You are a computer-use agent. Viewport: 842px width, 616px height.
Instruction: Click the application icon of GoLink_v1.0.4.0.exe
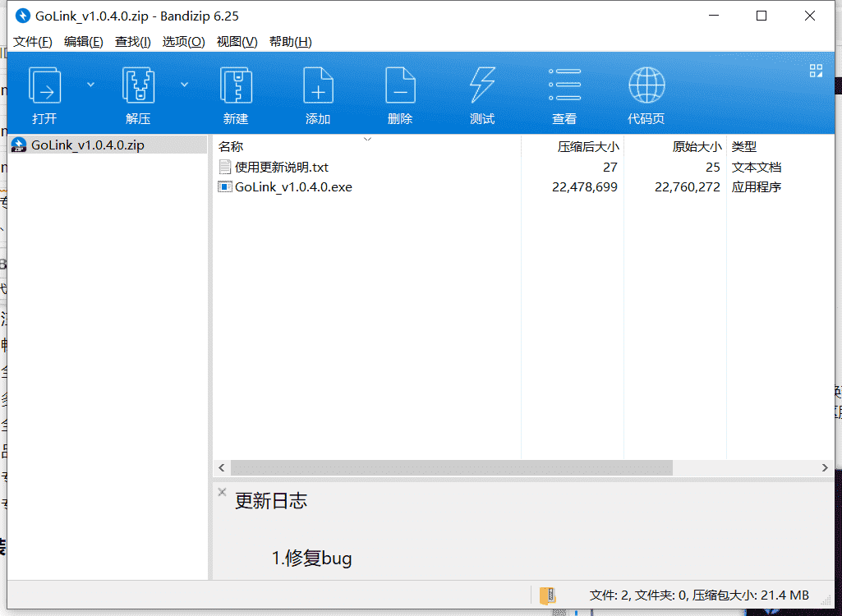pos(225,187)
